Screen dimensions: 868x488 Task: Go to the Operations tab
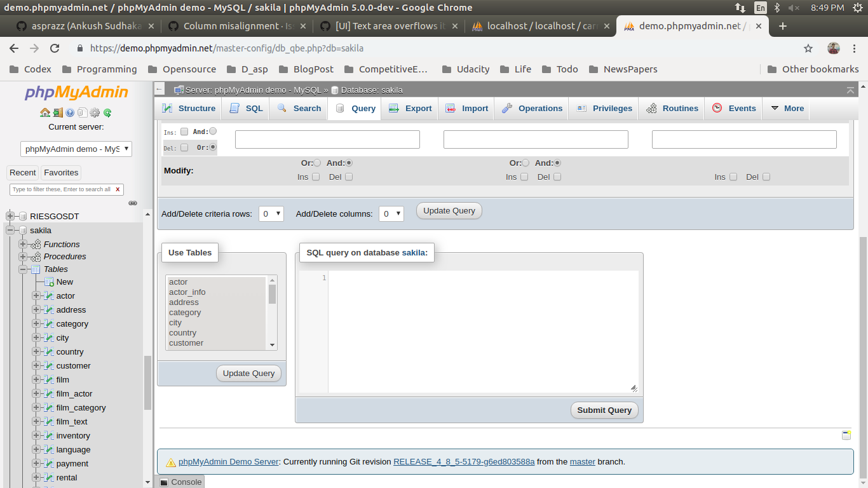[x=532, y=109]
